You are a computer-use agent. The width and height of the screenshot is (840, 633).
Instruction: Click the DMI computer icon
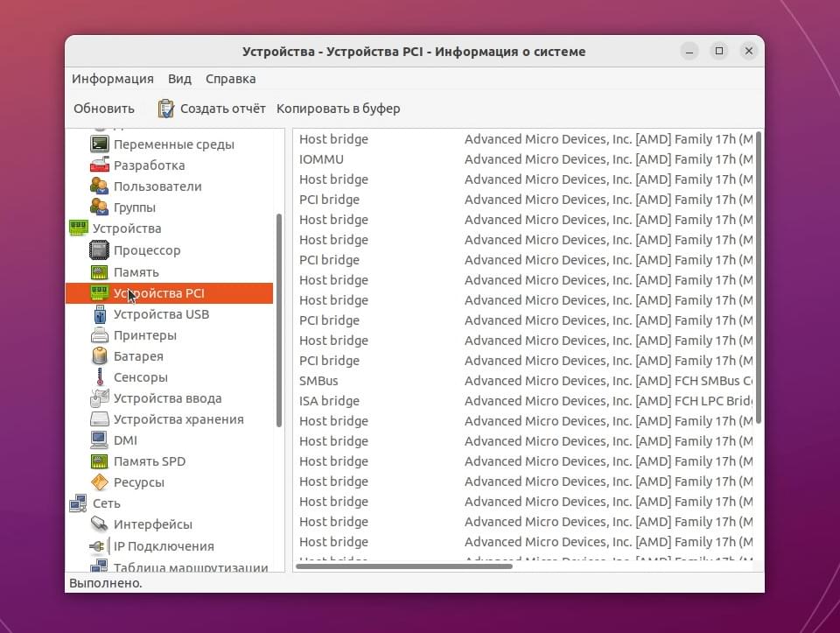coord(100,440)
